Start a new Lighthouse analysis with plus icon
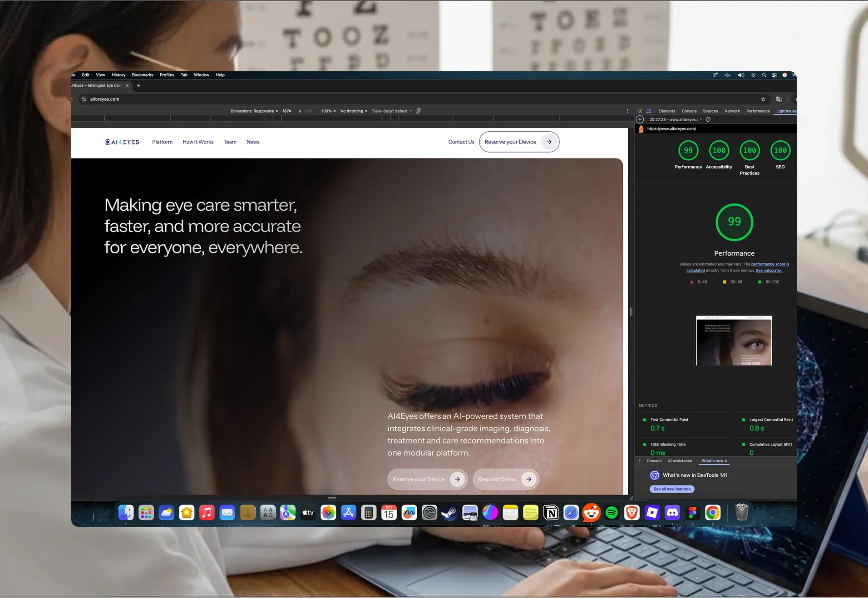This screenshot has width=868, height=598. (x=640, y=119)
